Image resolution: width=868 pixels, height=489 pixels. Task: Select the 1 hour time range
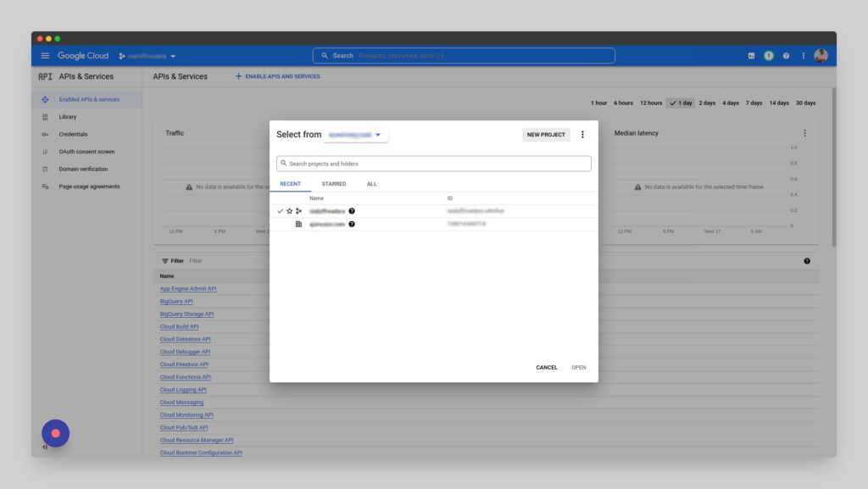tap(598, 103)
